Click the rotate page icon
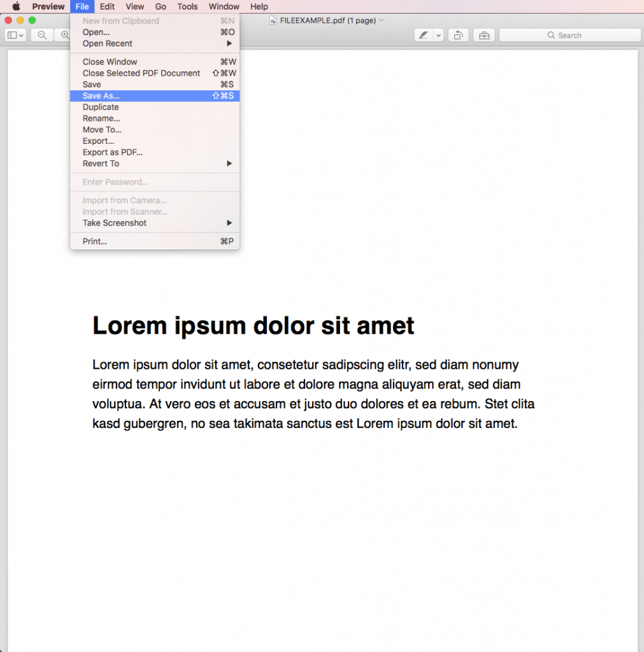The image size is (644, 652). 459,36
